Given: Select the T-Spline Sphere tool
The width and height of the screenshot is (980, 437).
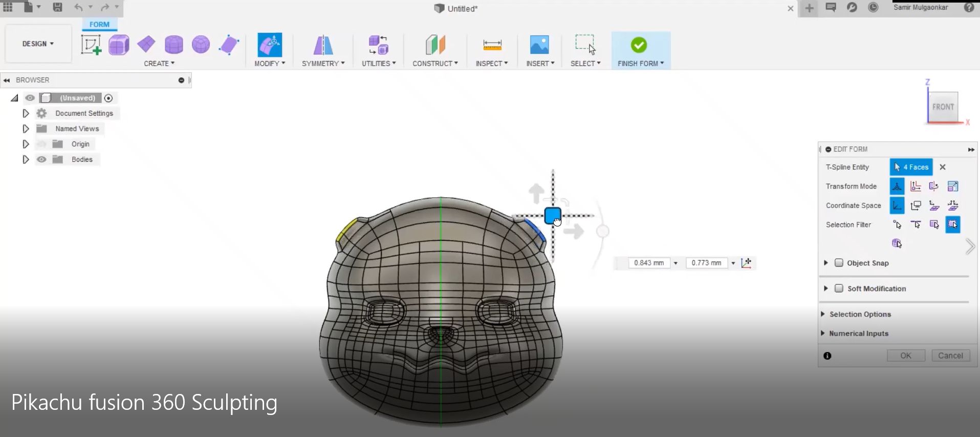Looking at the screenshot, I should (201, 45).
